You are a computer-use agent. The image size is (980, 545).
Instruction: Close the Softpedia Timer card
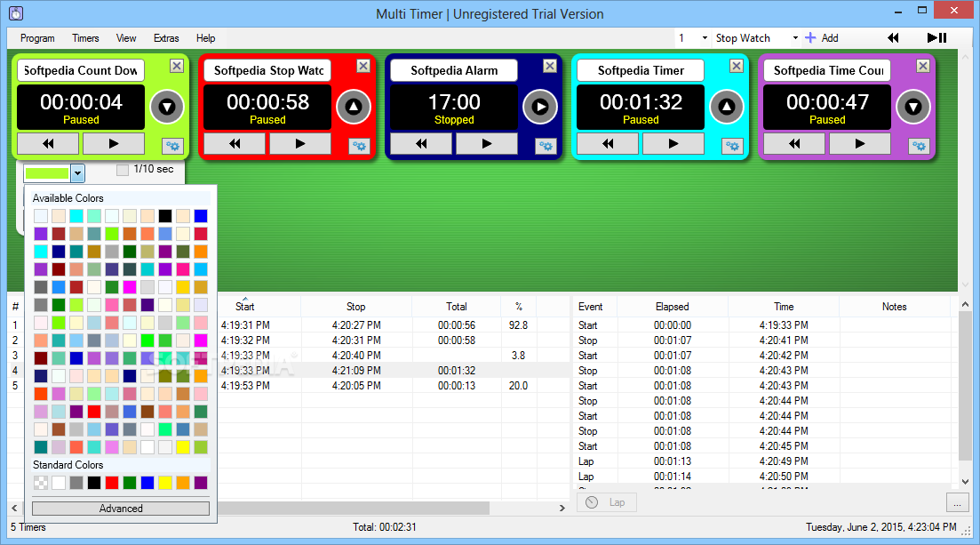(737, 66)
